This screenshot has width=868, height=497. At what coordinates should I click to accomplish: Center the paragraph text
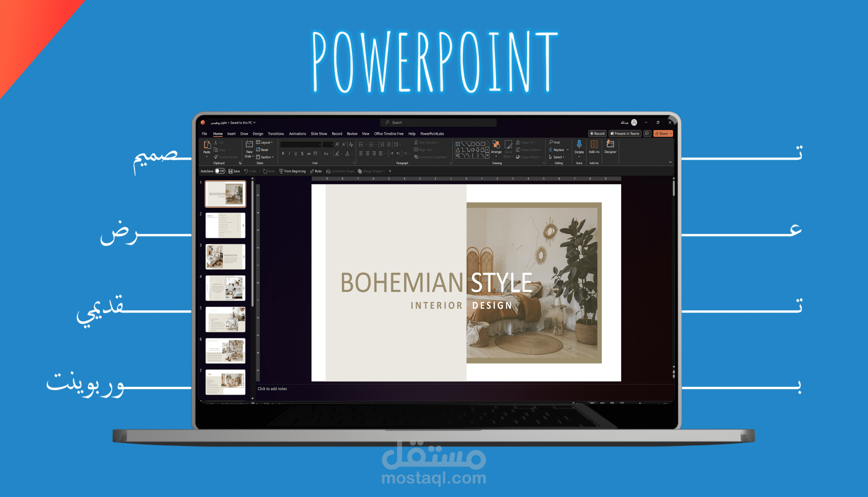pos(367,153)
